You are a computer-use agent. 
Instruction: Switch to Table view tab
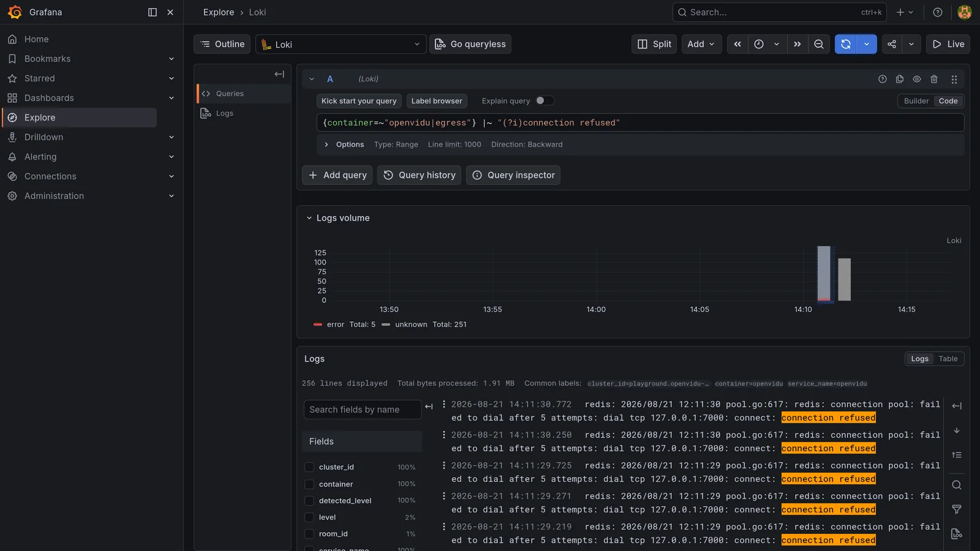tap(948, 359)
